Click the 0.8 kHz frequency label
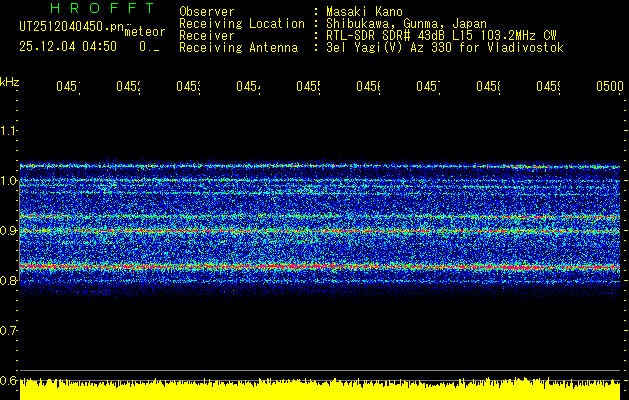 coord(8,280)
